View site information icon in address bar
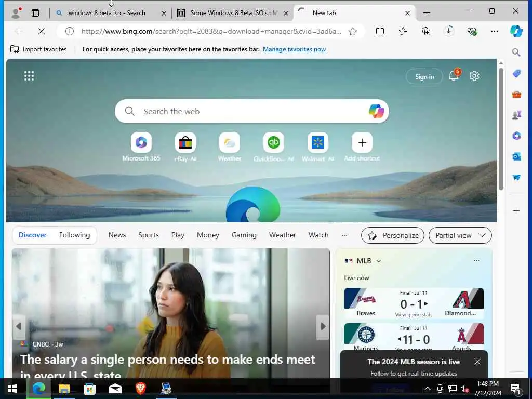The image size is (532, 399). (x=70, y=31)
